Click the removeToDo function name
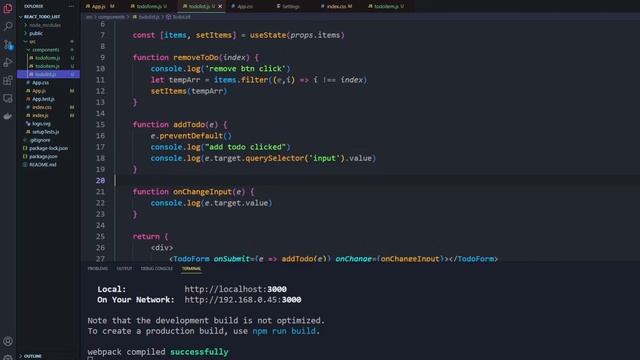Viewport: 640px width, 360px height. coord(196,58)
